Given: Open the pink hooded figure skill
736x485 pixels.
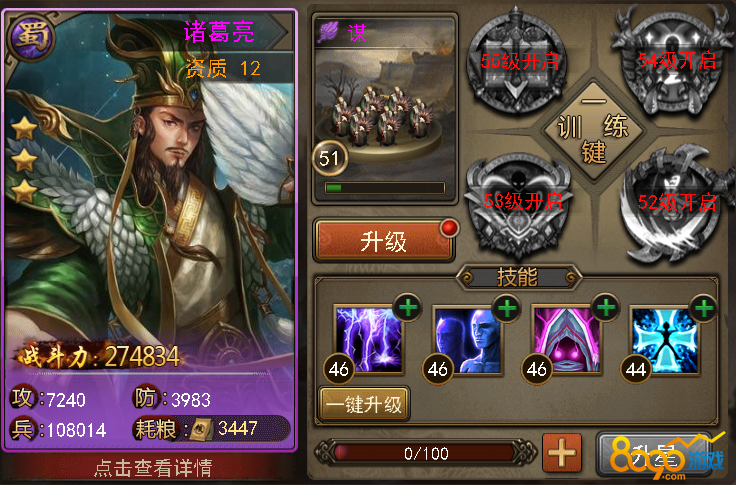Looking at the screenshot, I should pyautogui.click(x=567, y=340).
